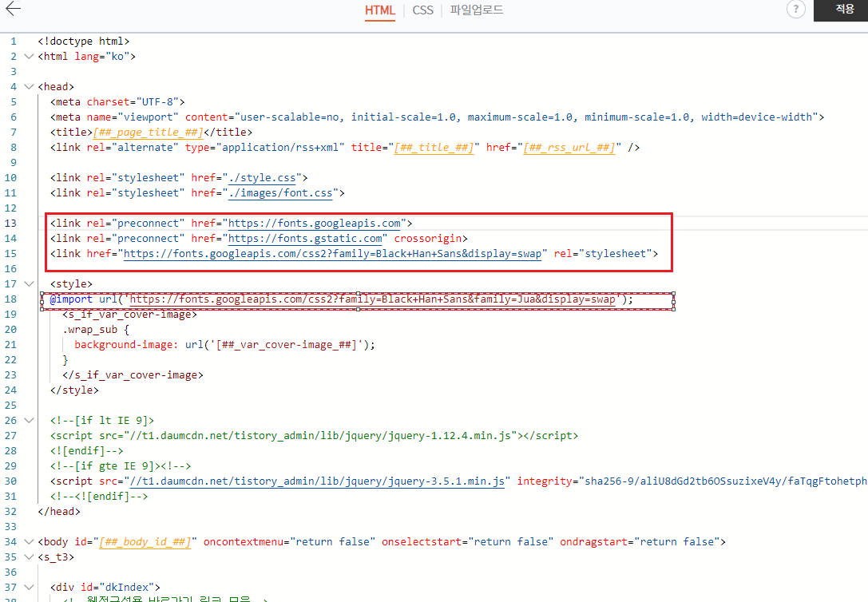Image resolution: width=868 pixels, height=602 pixels.
Task: Click the <s_if_var_cover-image> opening tag
Action: pyautogui.click(x=129, y=315)
